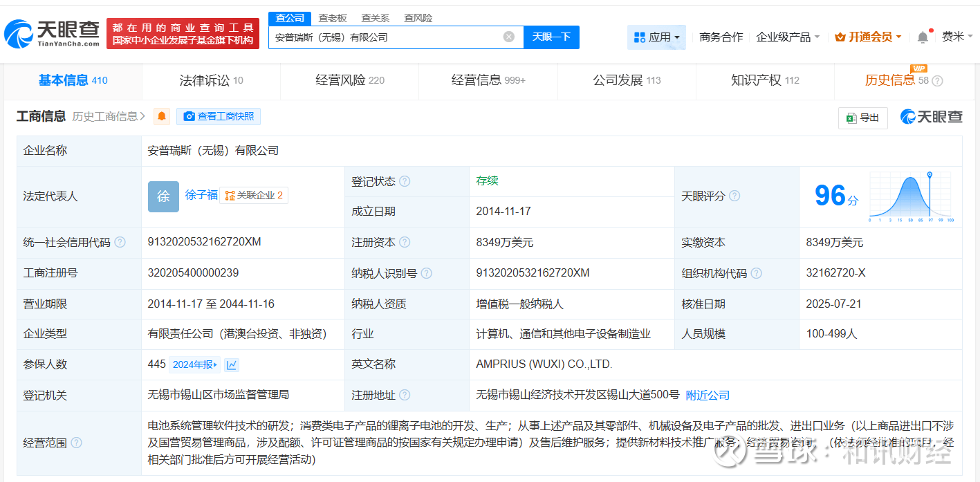Viewport: 980px width, 482px height.
Task: Click the 天眼一下 search button
Action: pyautogui.click(x=551, y=37)
